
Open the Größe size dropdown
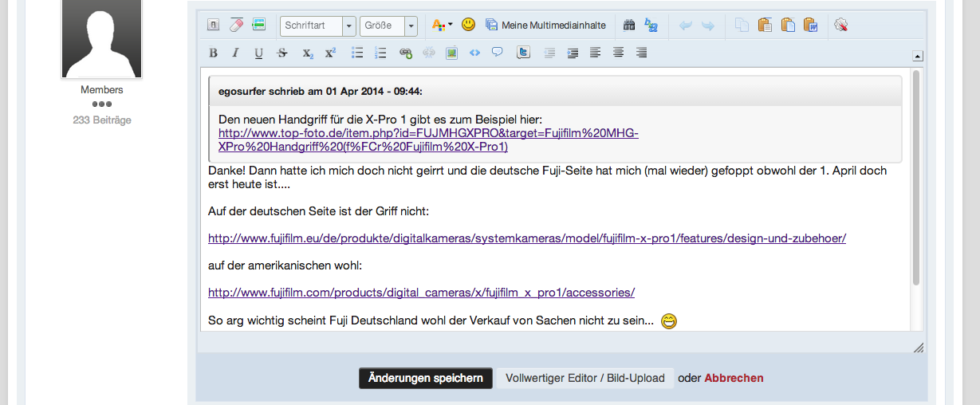point(388,26)
